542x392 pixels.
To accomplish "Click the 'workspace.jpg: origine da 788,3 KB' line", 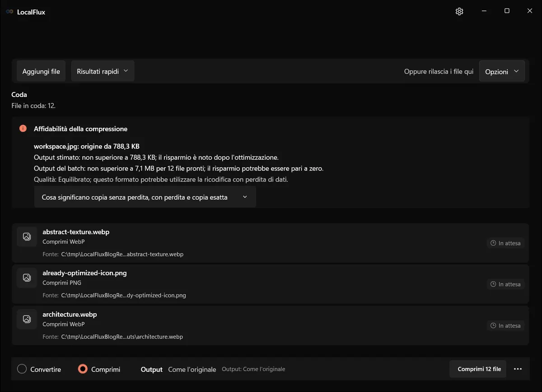I will pos(87,146).
